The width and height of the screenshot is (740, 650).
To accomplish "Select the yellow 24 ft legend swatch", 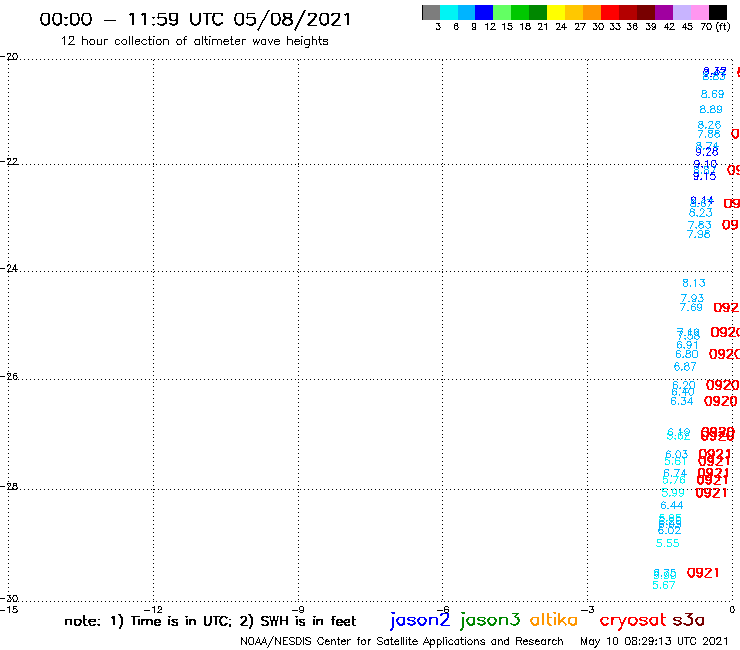I will click(x=556, y=12).
